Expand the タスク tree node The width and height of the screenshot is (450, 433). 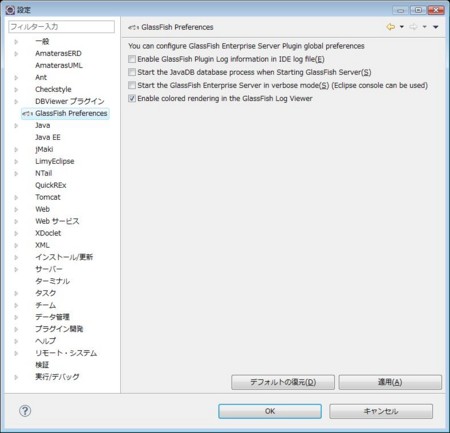pos(16,293)
